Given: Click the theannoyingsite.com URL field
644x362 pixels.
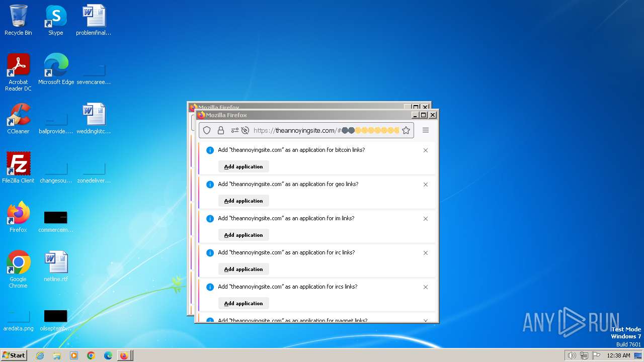Looking at the screenshot, I should (326, 130).
